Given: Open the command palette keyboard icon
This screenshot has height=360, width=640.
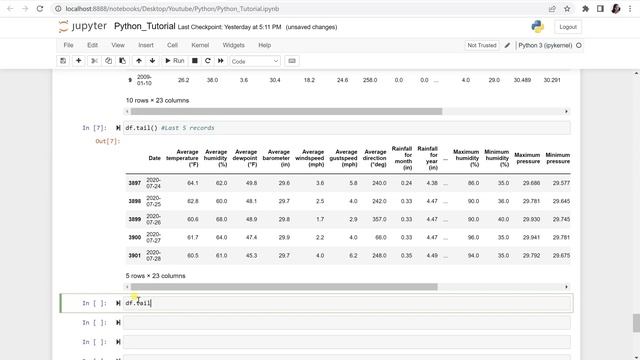Looking at the screenshot, I should coord(292,61).
